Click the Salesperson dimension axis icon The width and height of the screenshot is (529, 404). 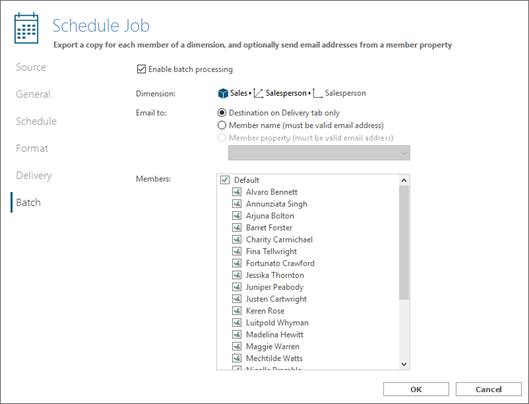[x=258, y=93]
